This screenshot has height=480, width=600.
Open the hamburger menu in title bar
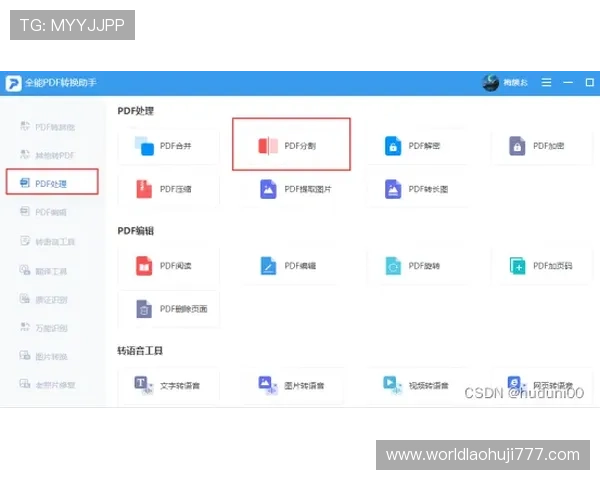coord(546,82)
